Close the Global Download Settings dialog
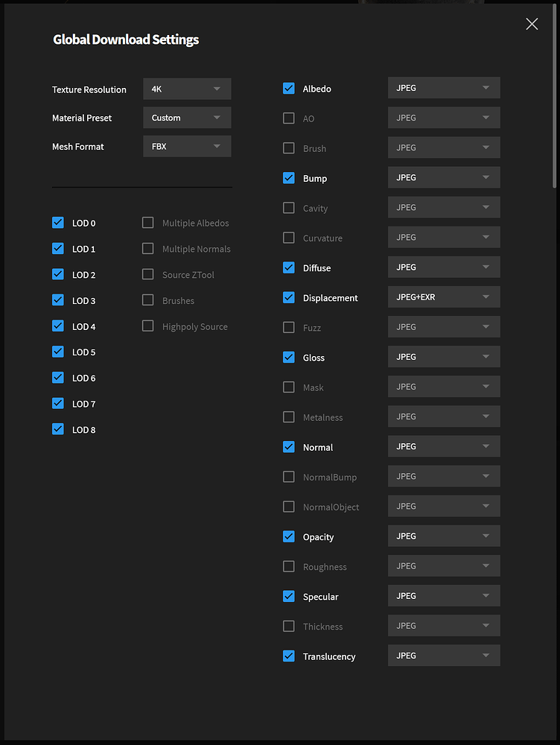 pyautogui.click(x=532, y=24)
